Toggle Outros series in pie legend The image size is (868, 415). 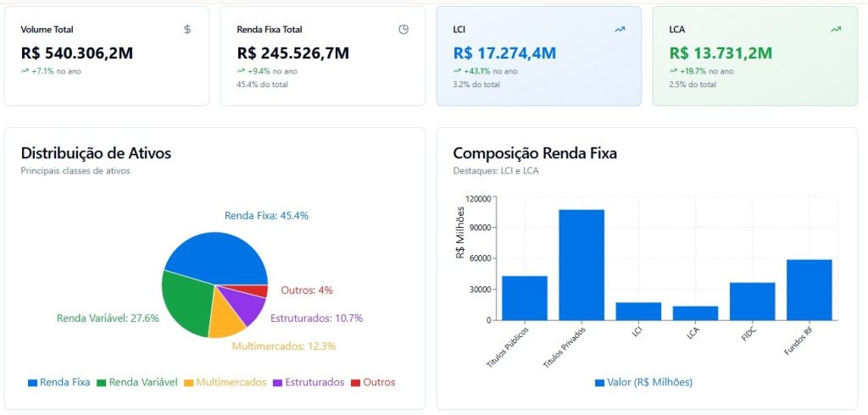pyautogui.click(x=373, y=382)
